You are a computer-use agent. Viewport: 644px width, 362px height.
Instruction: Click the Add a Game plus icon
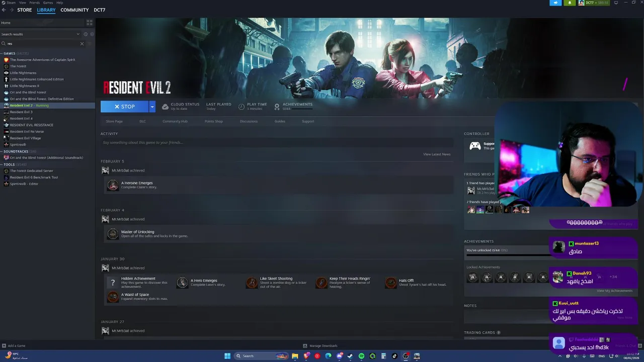click(x=4, y=345)
